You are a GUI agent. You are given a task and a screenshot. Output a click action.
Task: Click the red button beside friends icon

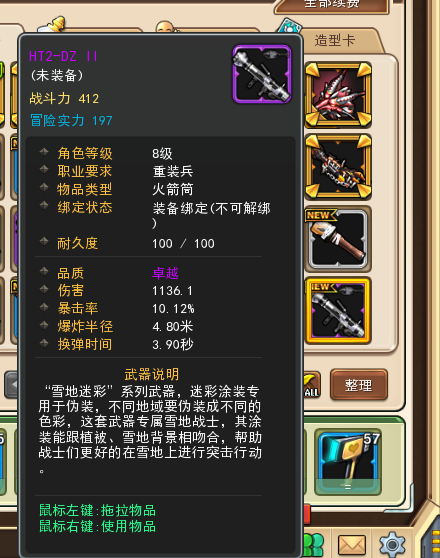pos(307,514)
